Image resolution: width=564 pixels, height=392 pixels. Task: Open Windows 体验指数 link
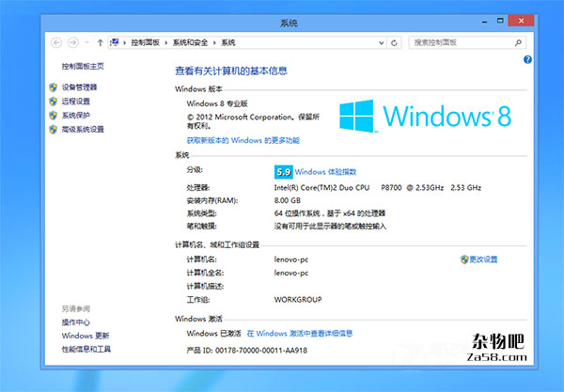[x=325, y=172]
